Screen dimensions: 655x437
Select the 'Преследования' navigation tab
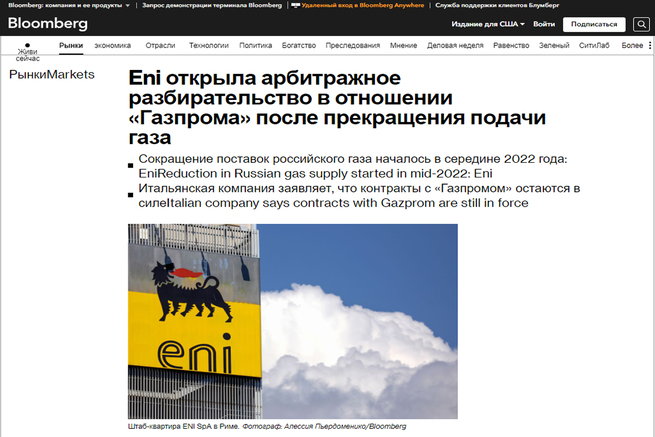[353, 46]
